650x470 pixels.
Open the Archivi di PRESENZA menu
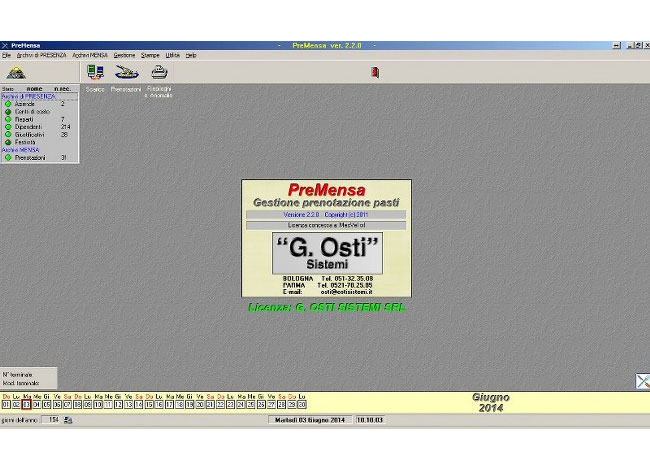click(41, 55)
